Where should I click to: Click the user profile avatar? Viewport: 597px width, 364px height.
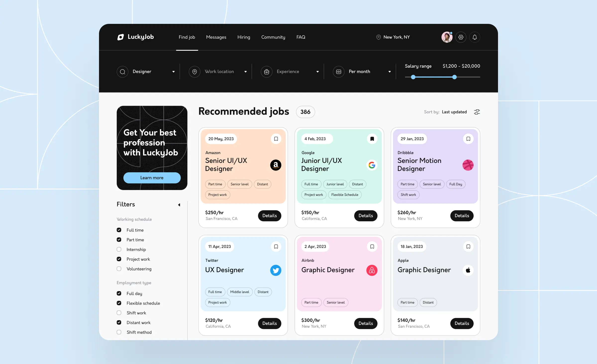[447, 37]
